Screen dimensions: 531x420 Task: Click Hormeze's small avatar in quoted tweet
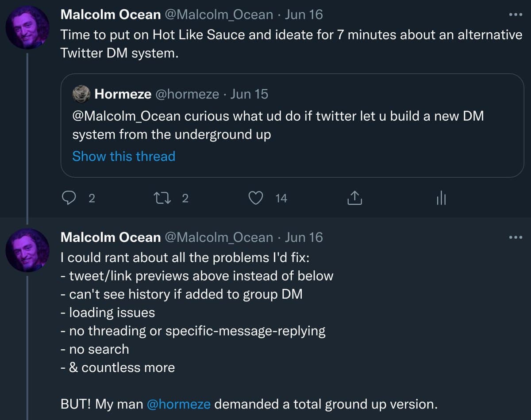coord(82,94)
